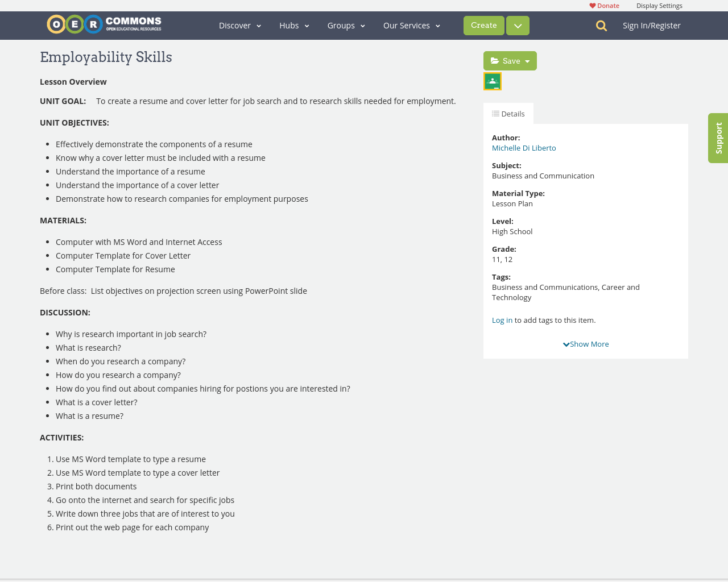Open author Michelle Di Liberto's profile

[x=523, y=147]
